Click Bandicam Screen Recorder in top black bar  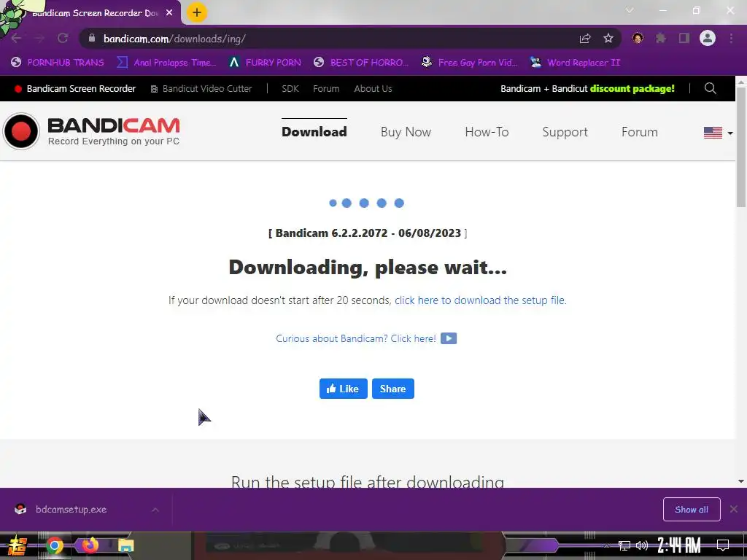pyautogui.click(x=75, y=88)
